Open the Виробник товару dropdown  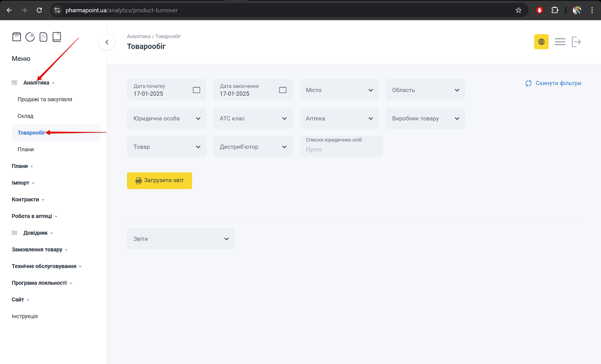pyautogui.click(x=425, y=118)
